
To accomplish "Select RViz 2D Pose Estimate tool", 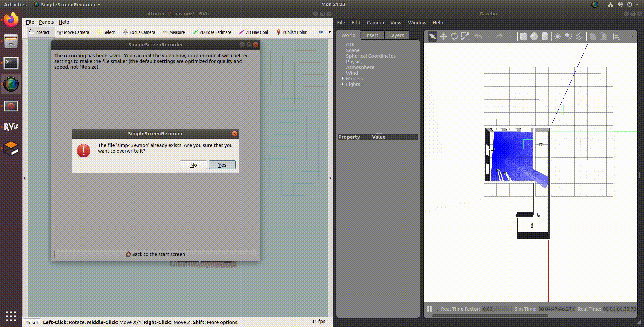I will [x=212, y=32].
